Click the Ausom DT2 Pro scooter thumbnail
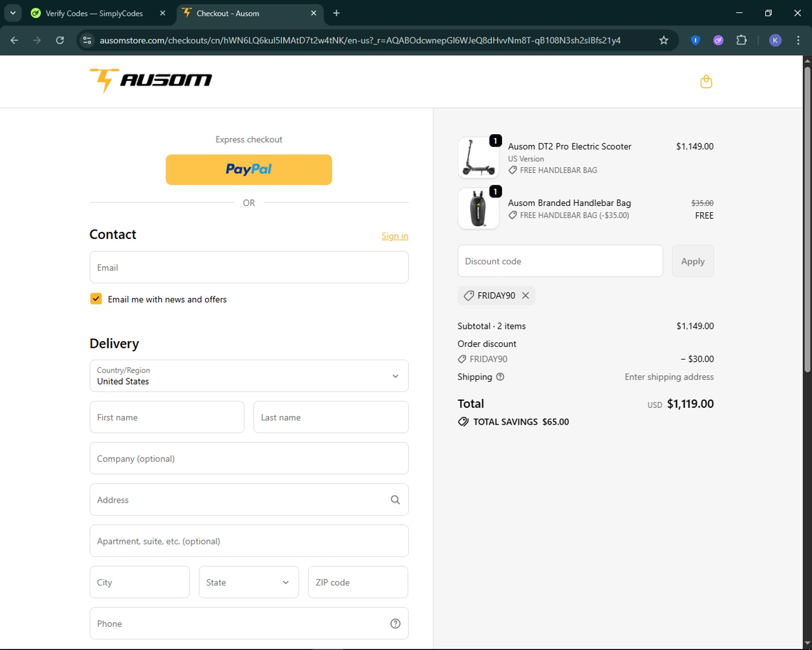The height and width of the screenshot is (650, 812). [x=479, y=158]
